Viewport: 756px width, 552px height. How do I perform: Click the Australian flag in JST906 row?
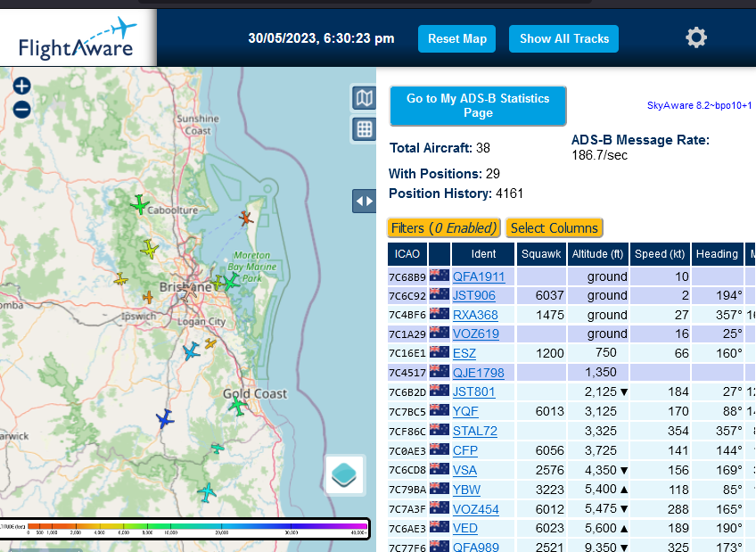click(440, 294)
